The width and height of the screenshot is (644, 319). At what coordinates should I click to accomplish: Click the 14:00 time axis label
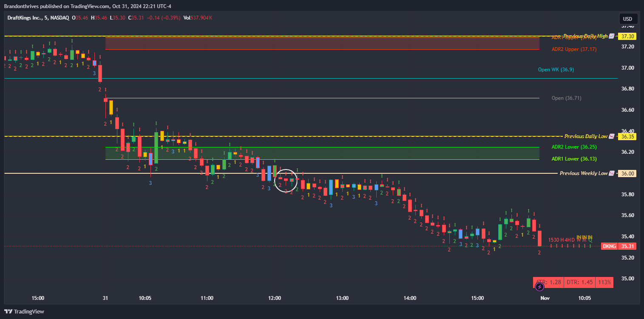410,298
